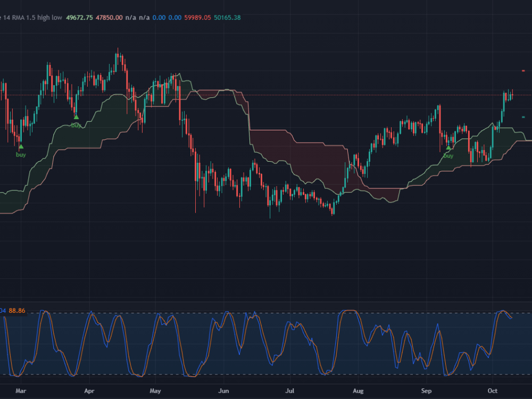Open the n/a value dropdown in legend
The image size is (532, 399).
(x=131, y=17)
